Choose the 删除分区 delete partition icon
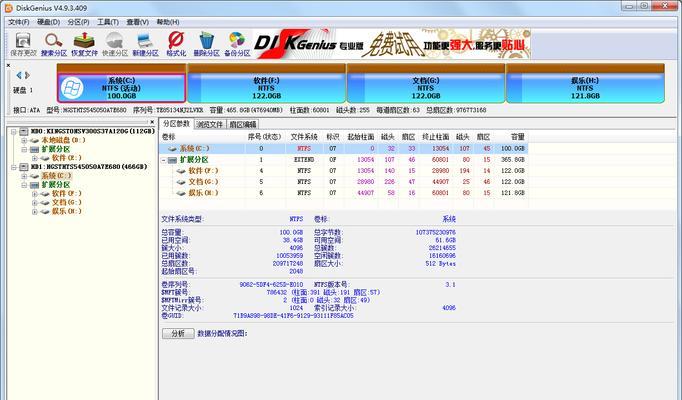 coord(207,44)
